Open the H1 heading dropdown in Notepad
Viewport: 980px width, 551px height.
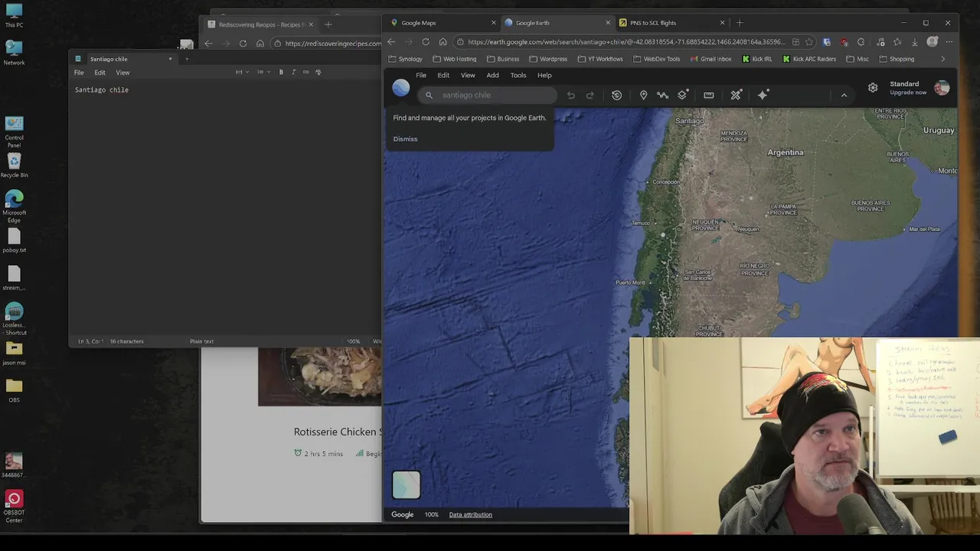pyautogui.click(x=242, y=73)
